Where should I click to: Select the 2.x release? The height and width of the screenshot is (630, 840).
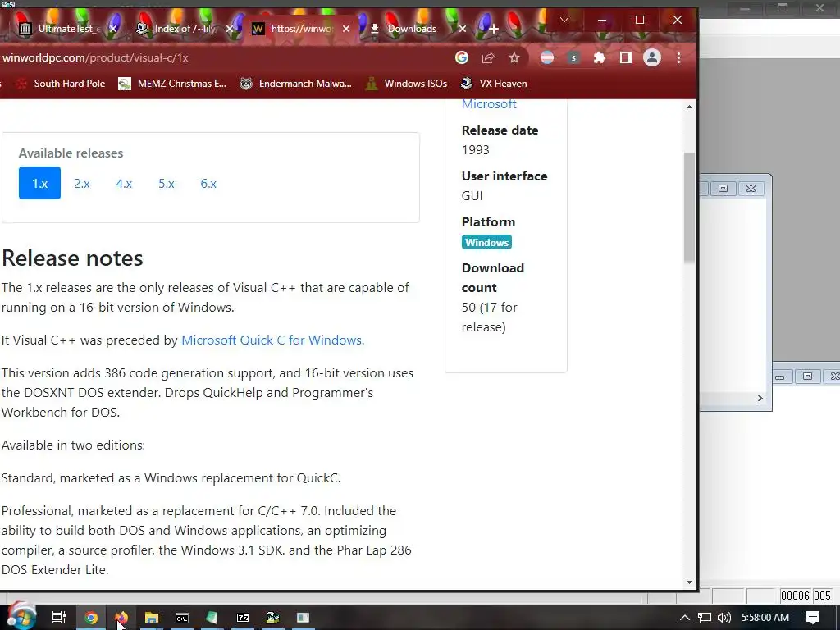(82, 183)
